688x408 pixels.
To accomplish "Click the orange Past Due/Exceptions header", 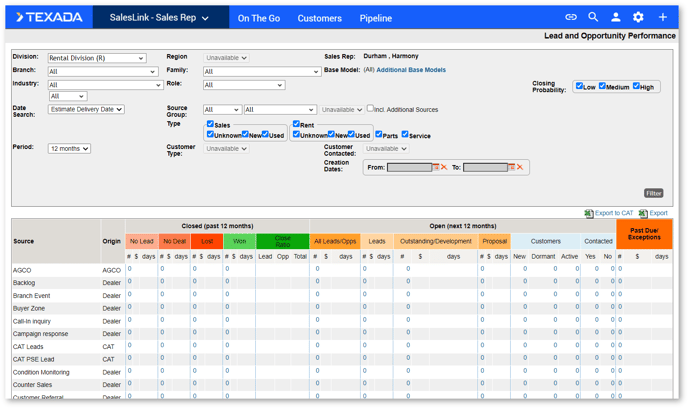I will [644, 234].
